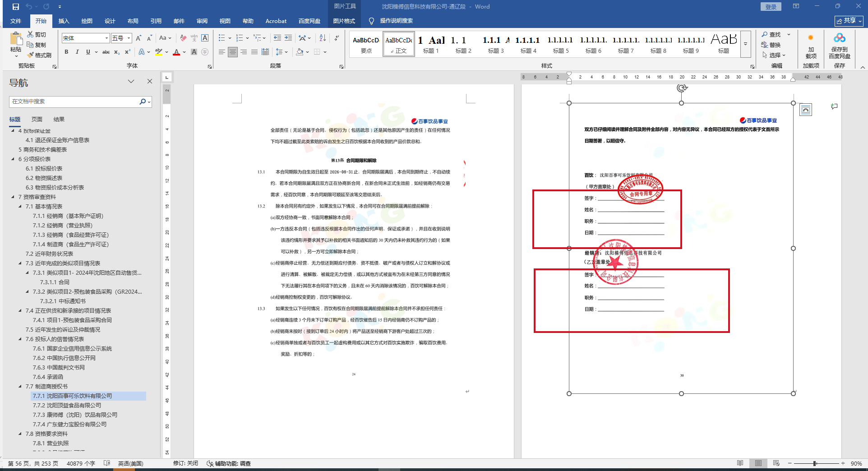Screen dimensions: 868x471
Task: Click the yellow text highlight color icon
Action: click(158, 52)
